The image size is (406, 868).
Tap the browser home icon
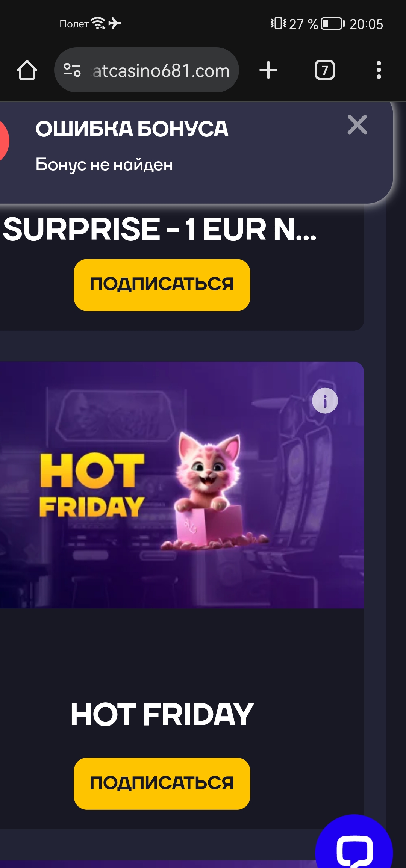pos(27,70)
